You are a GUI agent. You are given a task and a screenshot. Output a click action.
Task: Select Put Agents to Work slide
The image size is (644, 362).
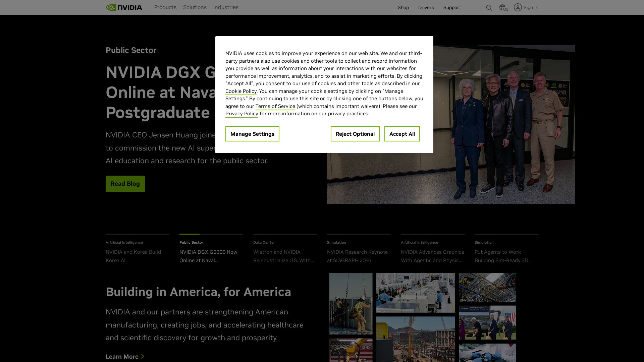(506, 250)
